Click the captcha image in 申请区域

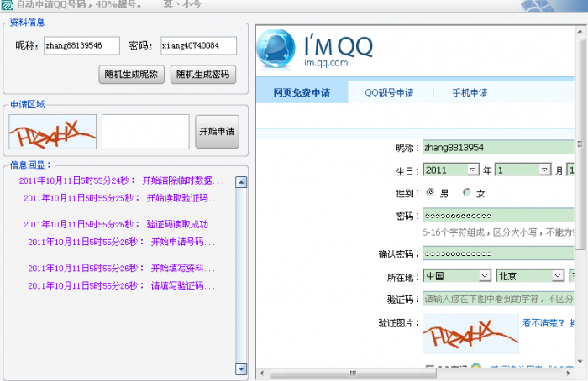52,132
